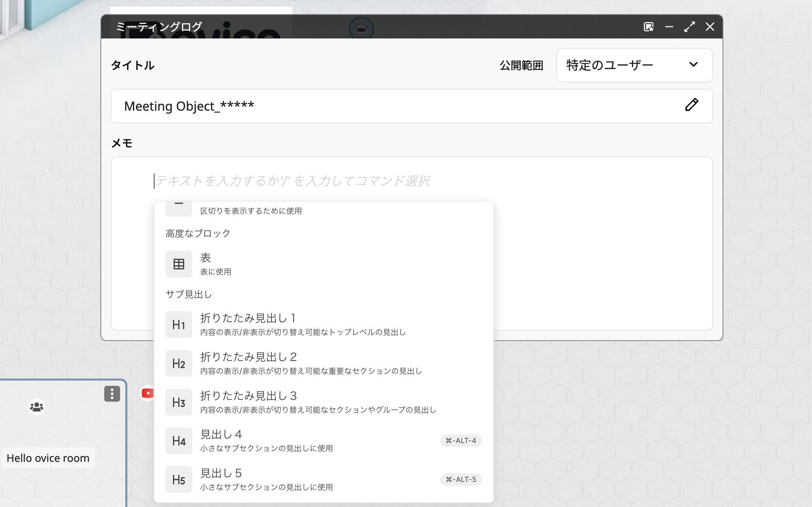This screenshot has height=507, width=812.
Task: Minimize the ミーティングログ window
Action: [x=669, y=27]
